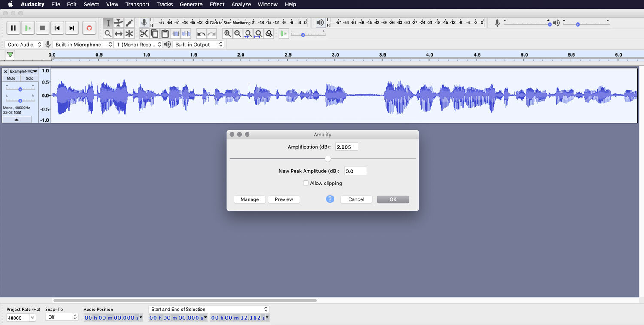Viewport: 644px width, 325px height.
Task: Click the ExampleNYC track pan slider
Action: point(20,100)
